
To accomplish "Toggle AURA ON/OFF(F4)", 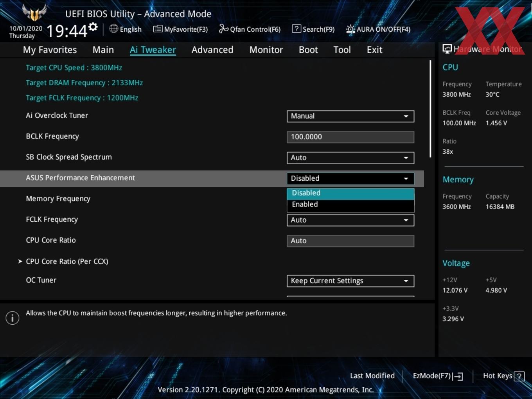I will click(378, 29).
